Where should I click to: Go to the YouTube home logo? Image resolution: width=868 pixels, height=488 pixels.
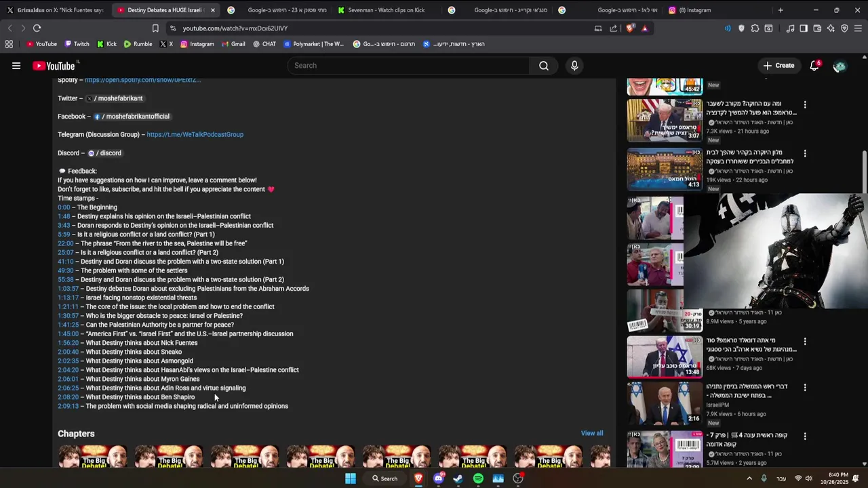pyautogui.click(x=54, y=66)
